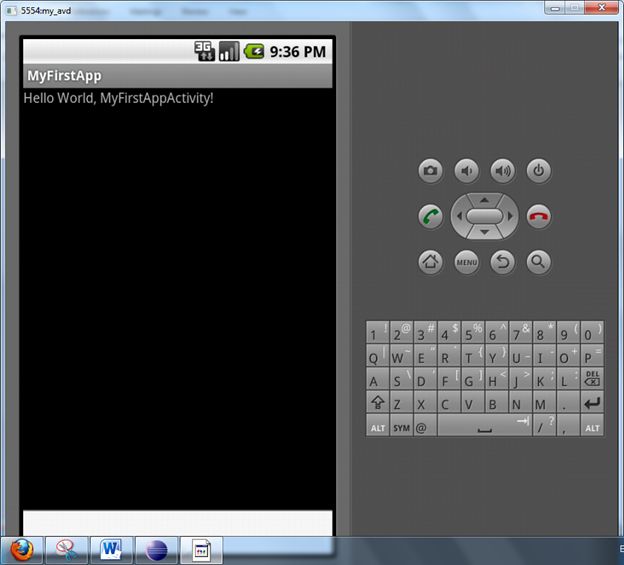Tap the T key on emulator keyboard
Viewport: 624px width, 565px height.
tap(473, 356)
